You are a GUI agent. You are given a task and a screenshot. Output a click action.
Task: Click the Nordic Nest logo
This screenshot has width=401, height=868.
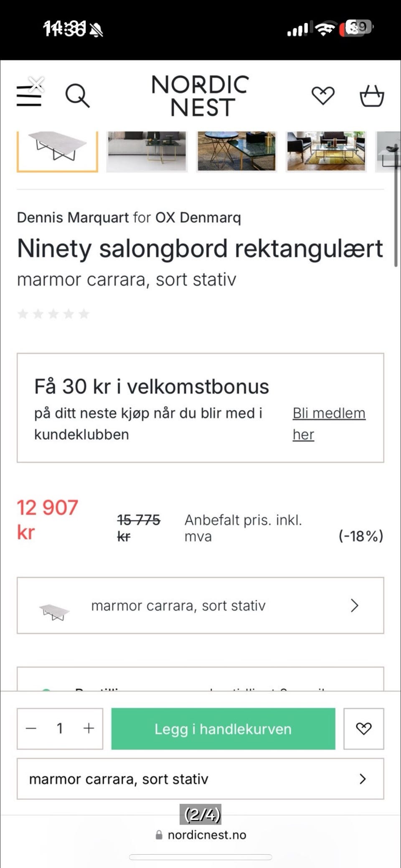coord(200,96)
